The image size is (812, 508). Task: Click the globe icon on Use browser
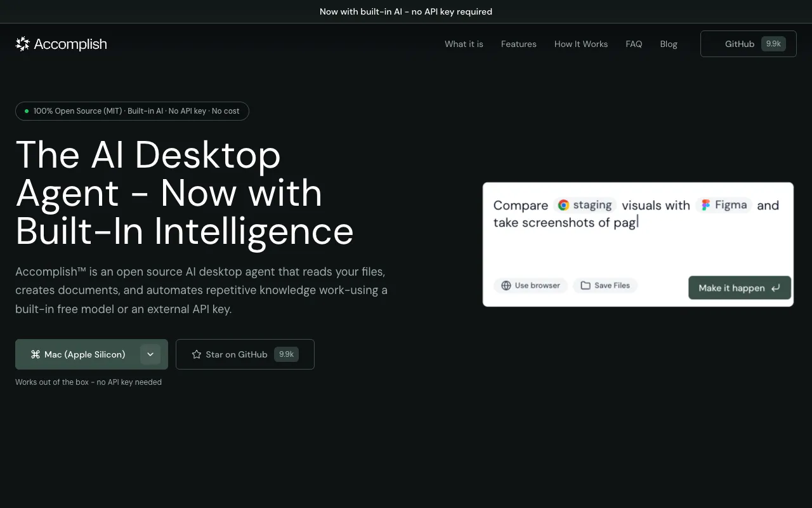(x=505, y=285)
